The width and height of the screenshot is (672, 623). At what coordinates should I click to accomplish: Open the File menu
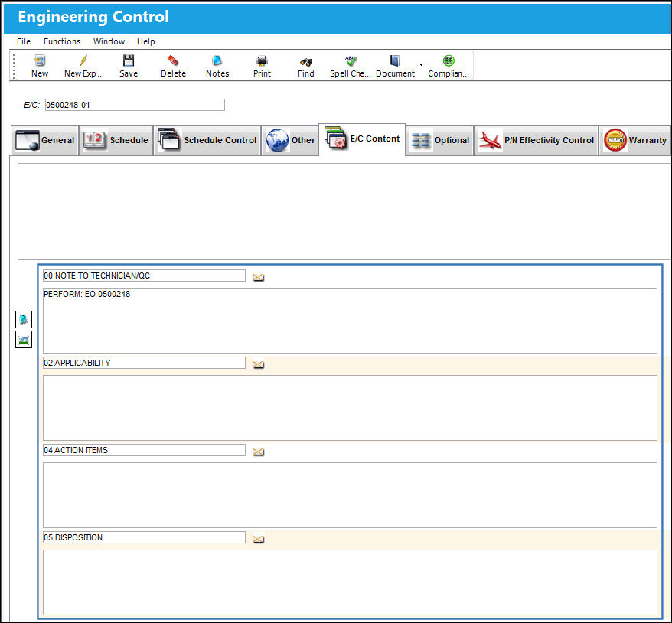pos(24,41)
